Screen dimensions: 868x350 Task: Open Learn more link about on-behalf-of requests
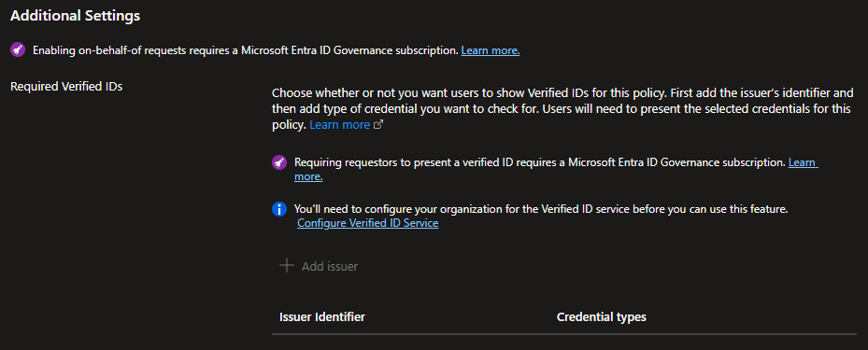490,50
